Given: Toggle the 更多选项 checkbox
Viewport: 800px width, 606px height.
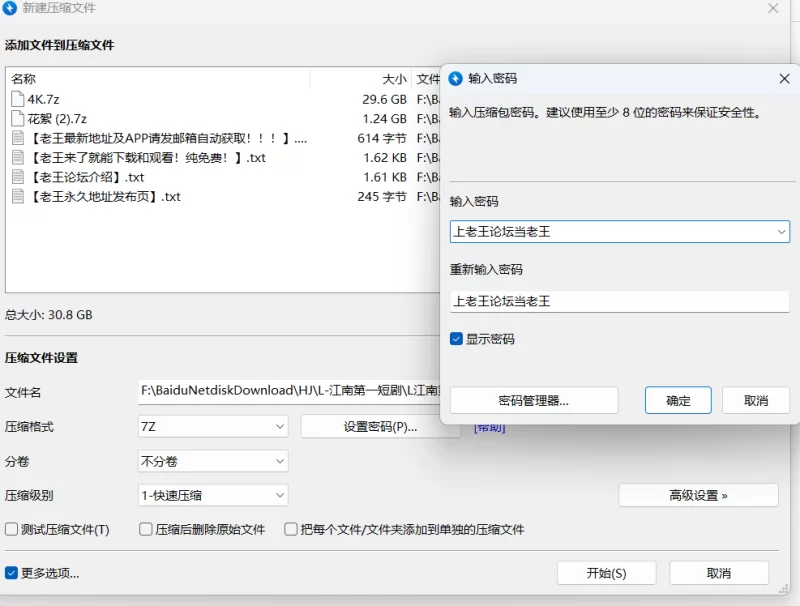Looking at the screenshot, I should tap(12, 573).
